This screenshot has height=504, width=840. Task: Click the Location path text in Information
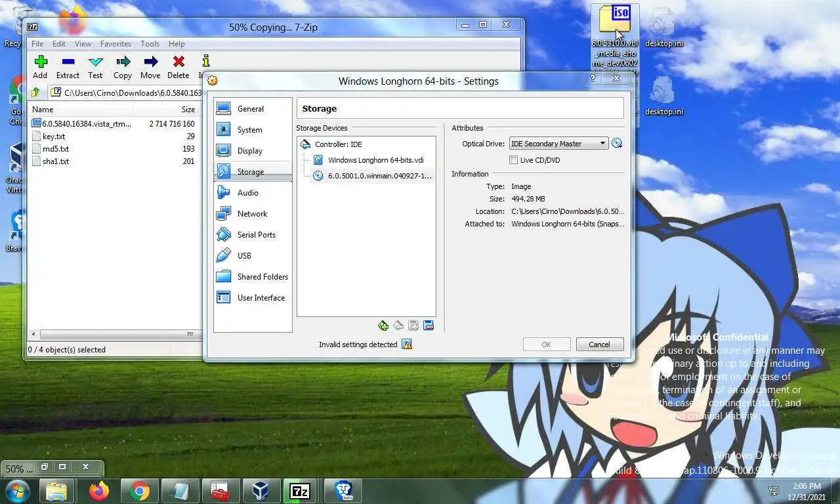(568, 211)
